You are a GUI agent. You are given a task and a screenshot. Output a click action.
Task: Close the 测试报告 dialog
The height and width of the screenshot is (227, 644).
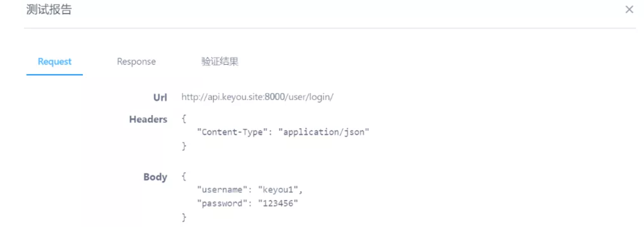(629, 9)
